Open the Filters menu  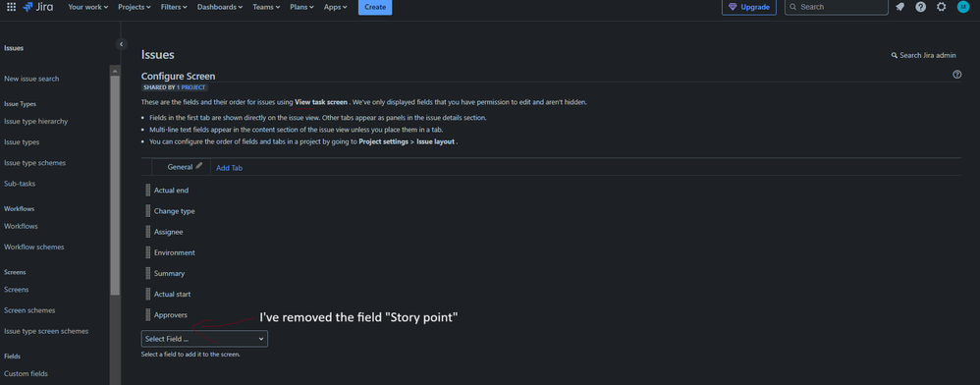coord(175,7)
